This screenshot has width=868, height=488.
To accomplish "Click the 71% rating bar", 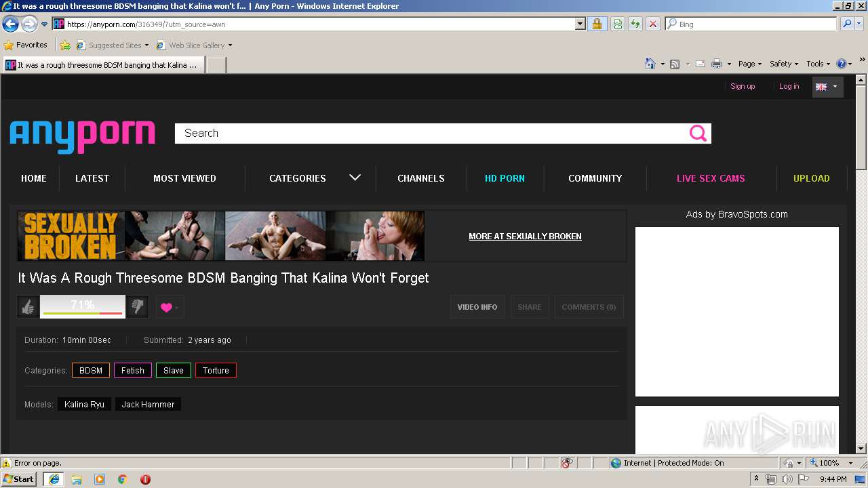I will pos(83,307).
